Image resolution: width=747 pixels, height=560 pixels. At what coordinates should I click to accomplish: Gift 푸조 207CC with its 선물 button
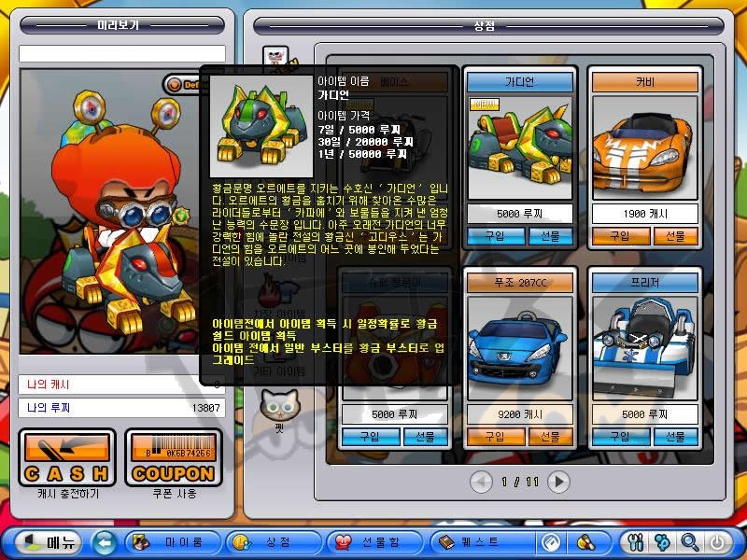point(551,436)
